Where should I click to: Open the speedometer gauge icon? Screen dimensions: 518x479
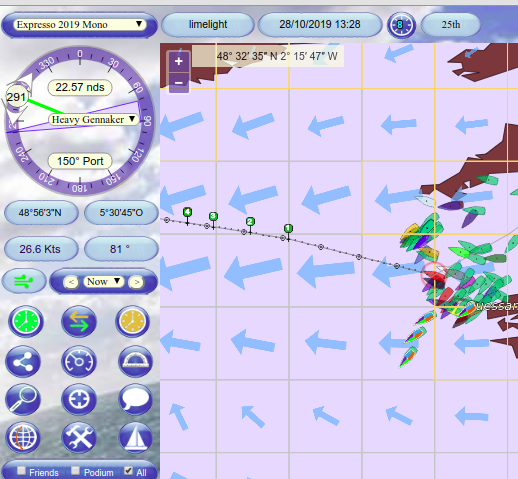(x=79, y=361)
